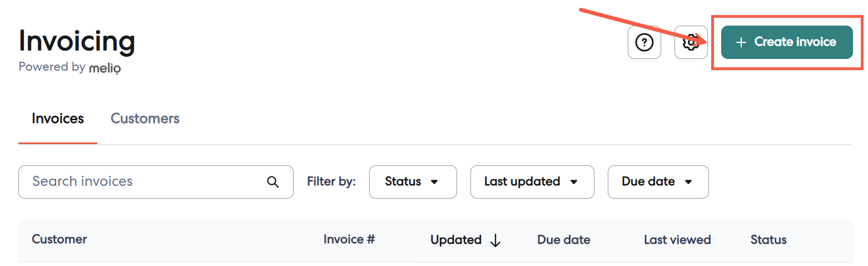Open the help question mark icon
The image size is (868, 266).
[644, 42]
